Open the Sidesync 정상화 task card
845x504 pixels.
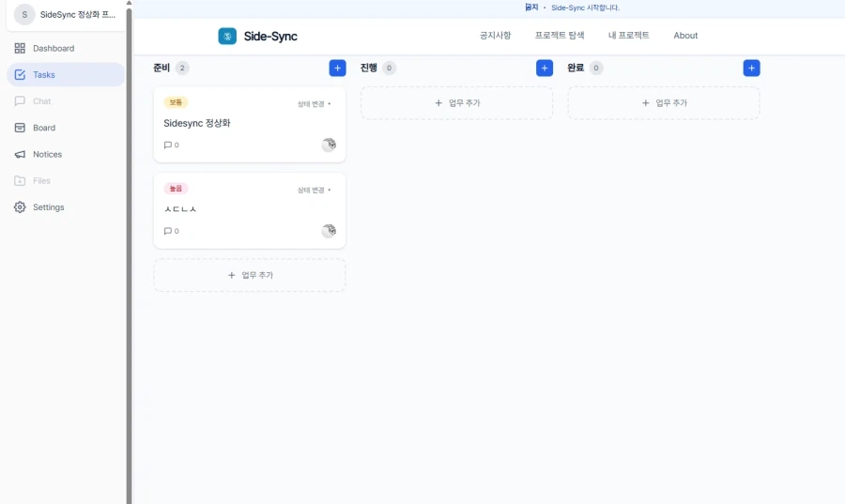(250, 125)
